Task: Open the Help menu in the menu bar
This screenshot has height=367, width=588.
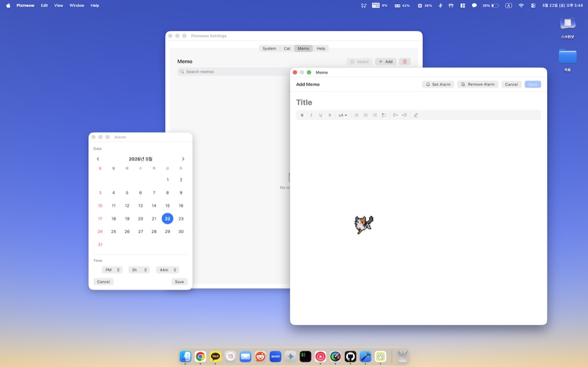Action: coord(95,6)
